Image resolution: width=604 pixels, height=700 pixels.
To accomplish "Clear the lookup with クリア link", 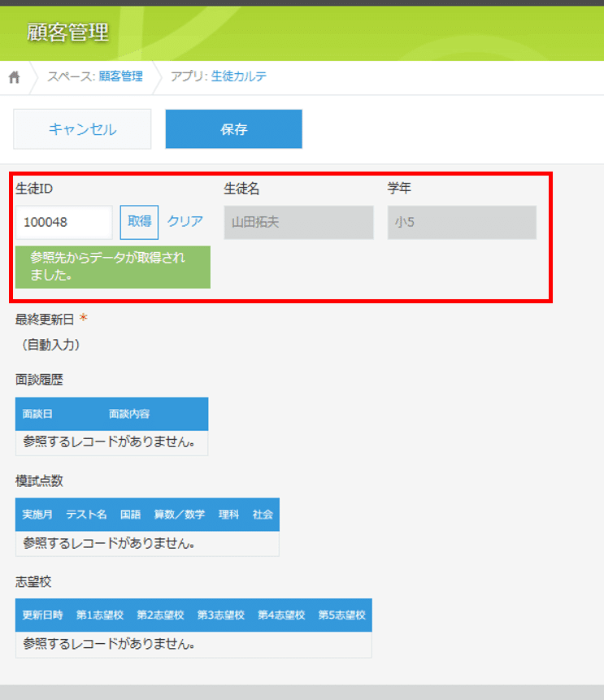I will point(185,221).
